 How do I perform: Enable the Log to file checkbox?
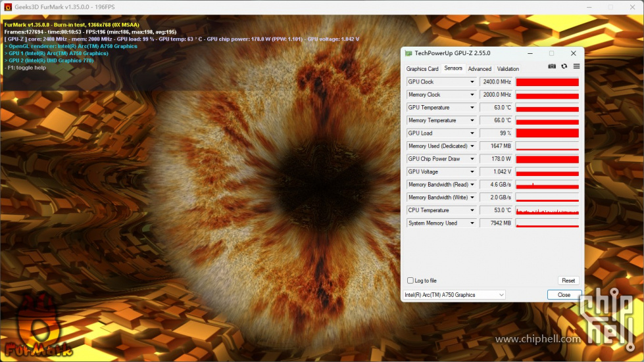pyautogui.click(x=410, y=281)
